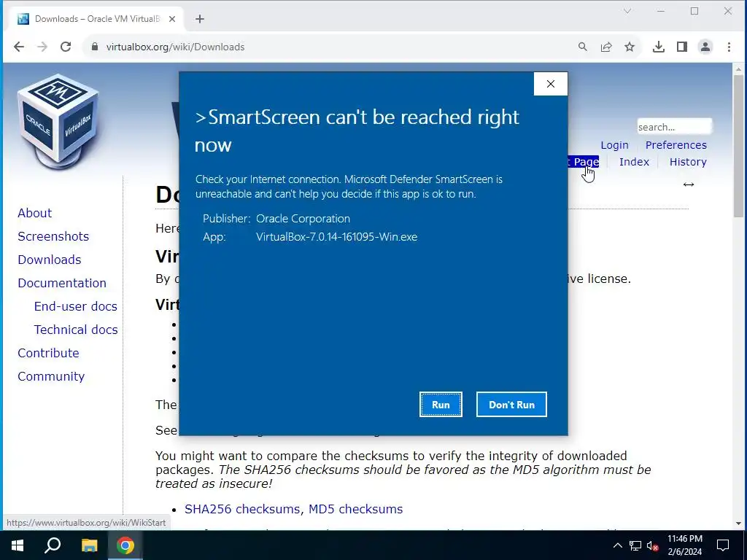Open Chrome downloads tray icon

659,47
